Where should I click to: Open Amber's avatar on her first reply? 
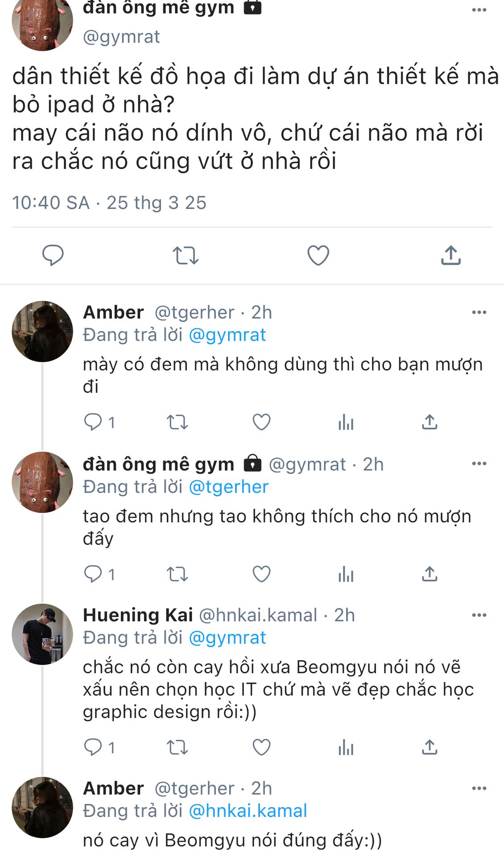point(42,331)
